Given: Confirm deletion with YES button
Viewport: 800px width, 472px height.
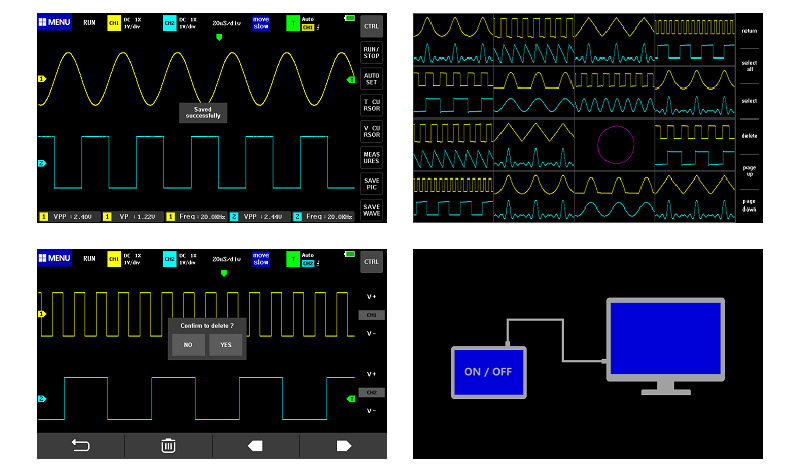Looking at the screenshot, I should tap(226, 345).
